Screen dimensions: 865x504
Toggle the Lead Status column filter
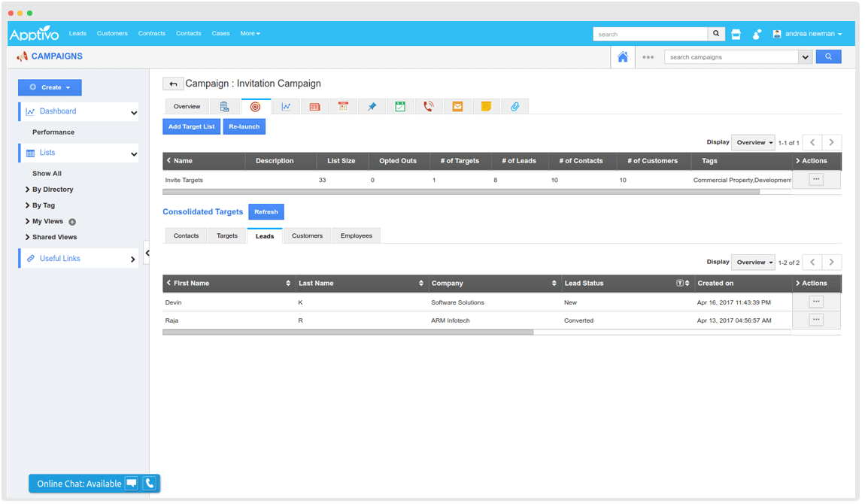point(680,284)
